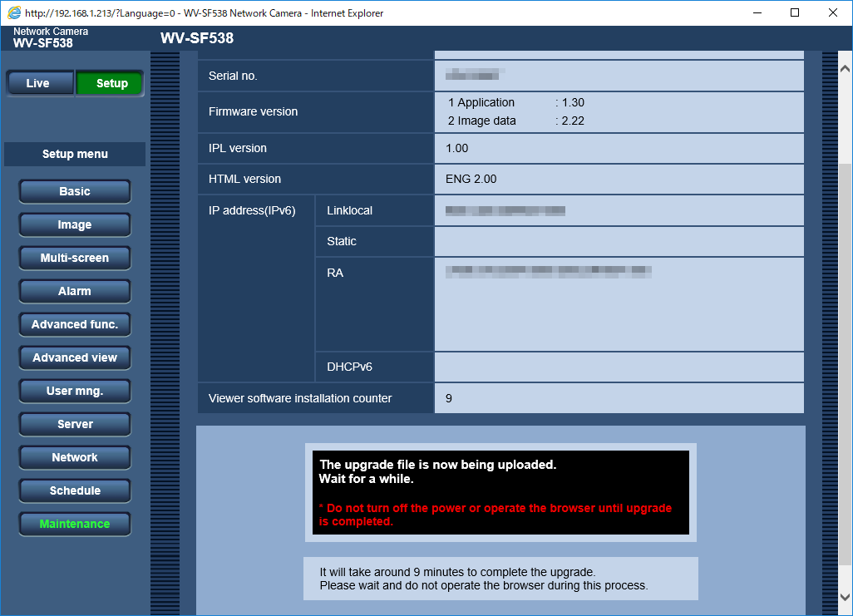Click the installation counter value 9
853x616 pixels.
(449, 398)
